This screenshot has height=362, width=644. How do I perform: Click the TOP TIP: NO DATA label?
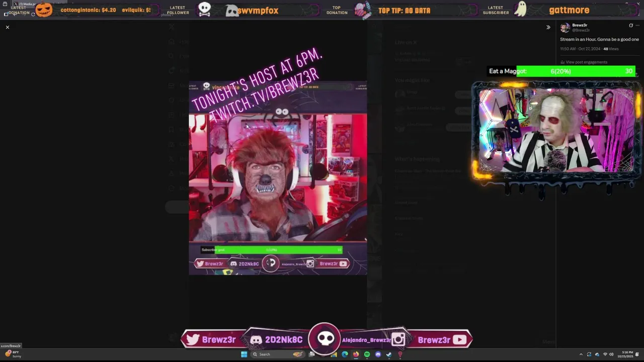tap(404, 10)
